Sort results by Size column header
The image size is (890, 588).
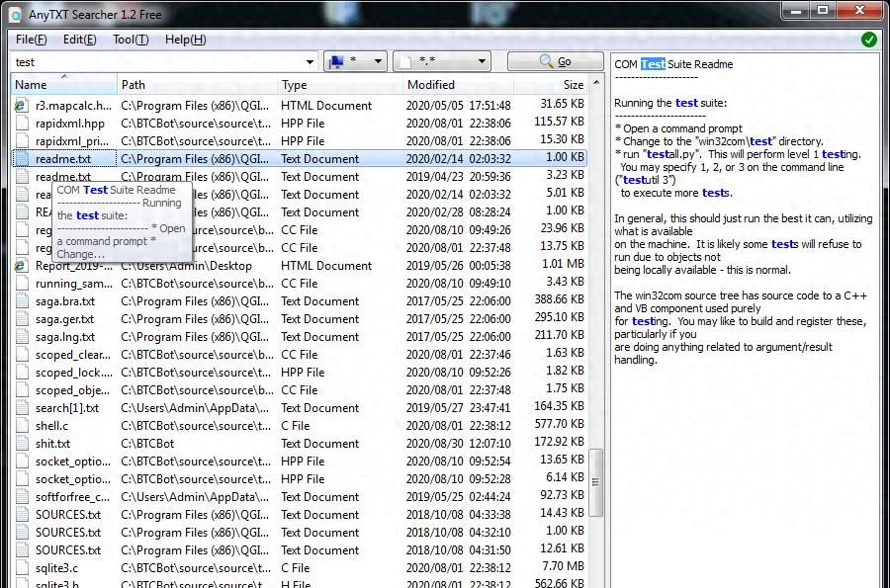[x=551, y=85]
